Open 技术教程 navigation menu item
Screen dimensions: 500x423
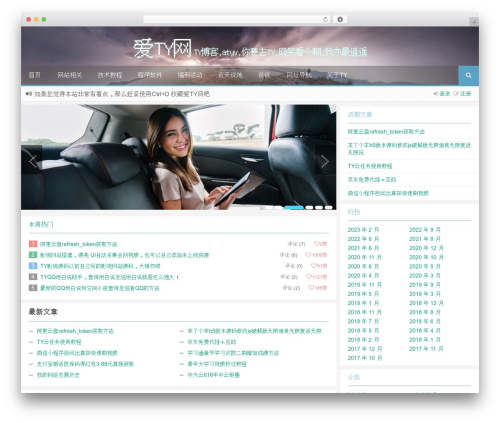(x=110, y=75)
